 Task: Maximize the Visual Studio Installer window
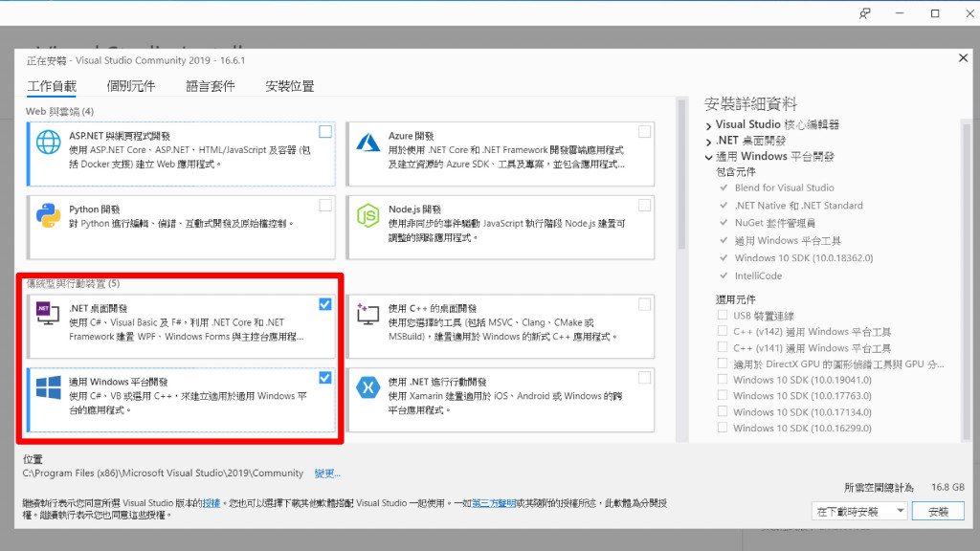pyautogui.click(x=935, y=13)
